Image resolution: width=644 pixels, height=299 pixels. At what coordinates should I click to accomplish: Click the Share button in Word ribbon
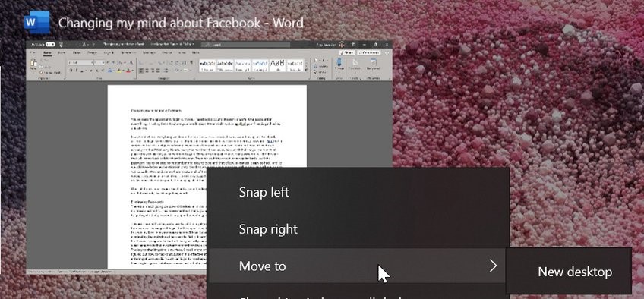347,52
